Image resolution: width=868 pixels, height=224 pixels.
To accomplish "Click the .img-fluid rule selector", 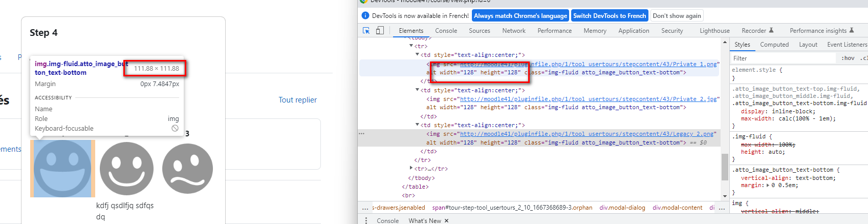I will pos(749,136).
